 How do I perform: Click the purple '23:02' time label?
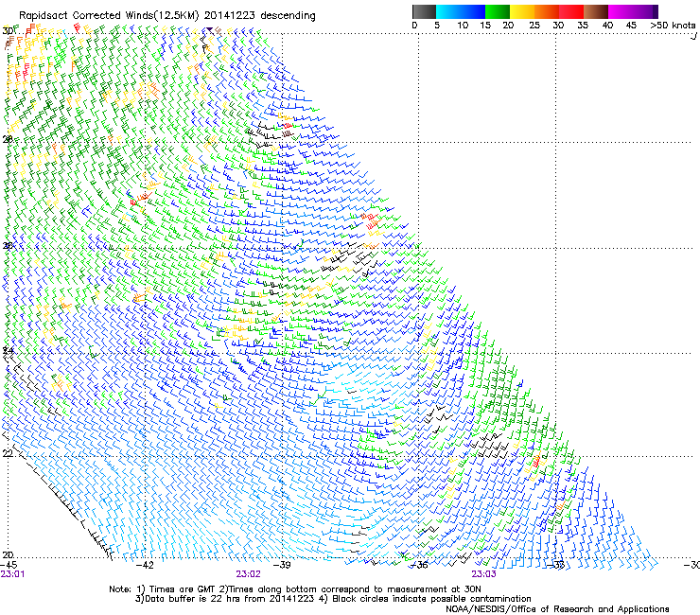pos(248,574)
